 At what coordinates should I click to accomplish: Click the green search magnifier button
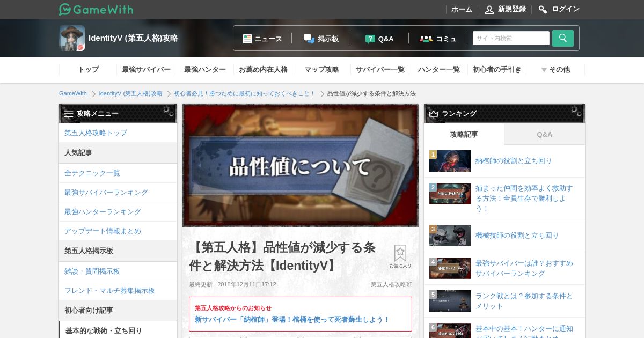[x=563, y=38]
